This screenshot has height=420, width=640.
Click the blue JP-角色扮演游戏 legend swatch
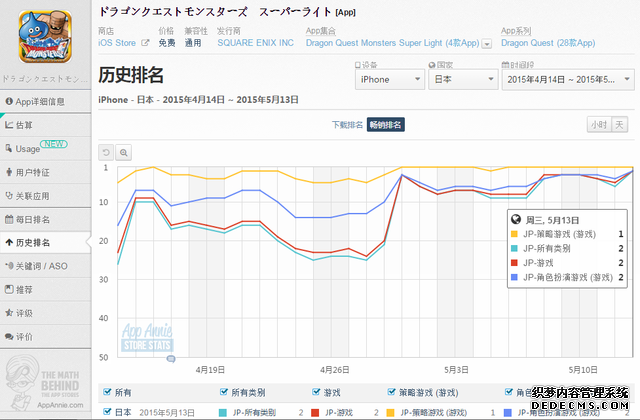508,412
